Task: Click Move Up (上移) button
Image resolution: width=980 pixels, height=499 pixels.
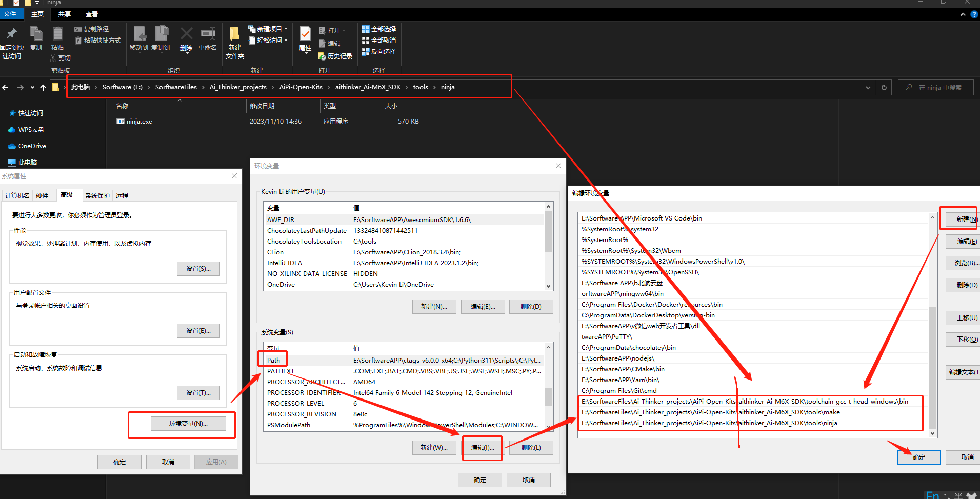Action: point(963,318)
